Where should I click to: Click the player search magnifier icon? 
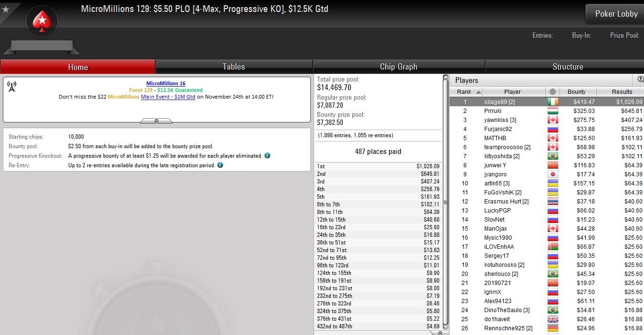641,80
